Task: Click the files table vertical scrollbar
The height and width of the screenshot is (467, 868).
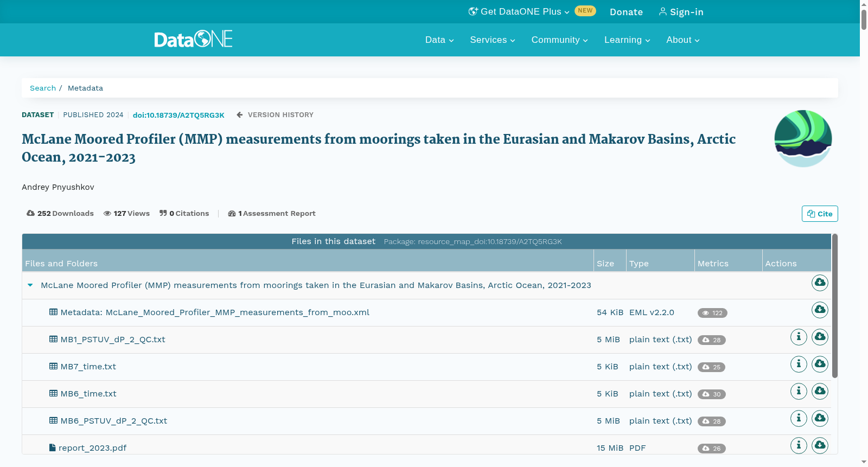Action: click(x=835, y=306)
